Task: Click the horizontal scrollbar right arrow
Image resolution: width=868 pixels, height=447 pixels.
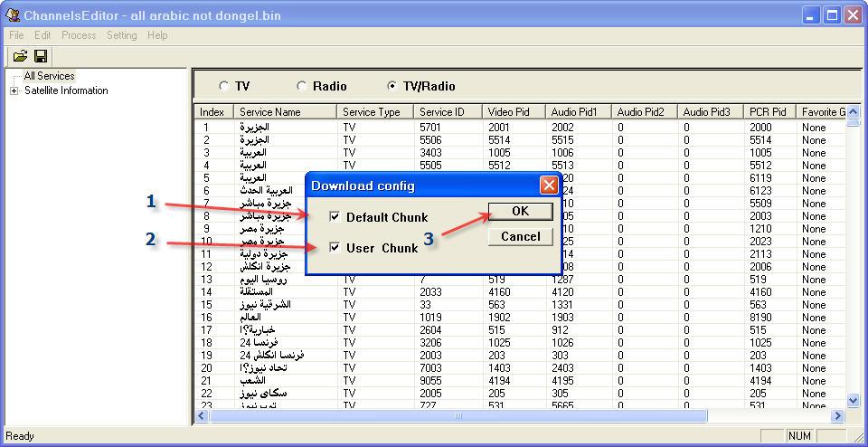Action: tap(838, 415)
